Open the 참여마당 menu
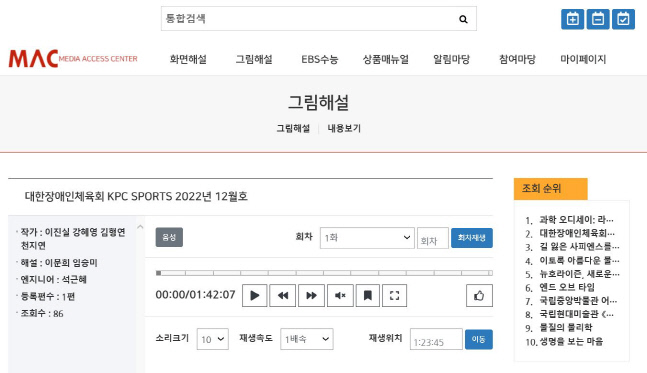This screenshot has height=373, width=647. 517,59
